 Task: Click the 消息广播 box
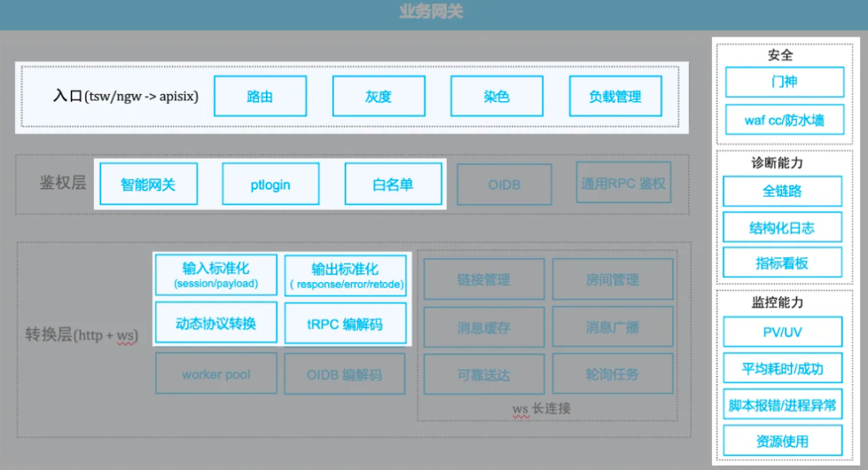click(612, 327)
